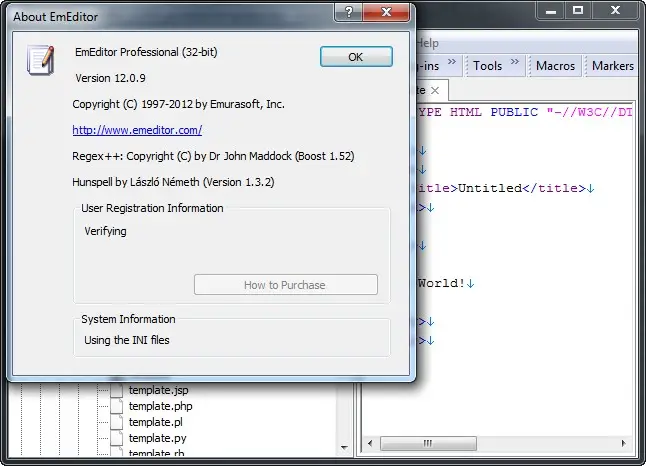Click the World! text in editor
This screenshot has width=646, height=466.
[441, 283]
